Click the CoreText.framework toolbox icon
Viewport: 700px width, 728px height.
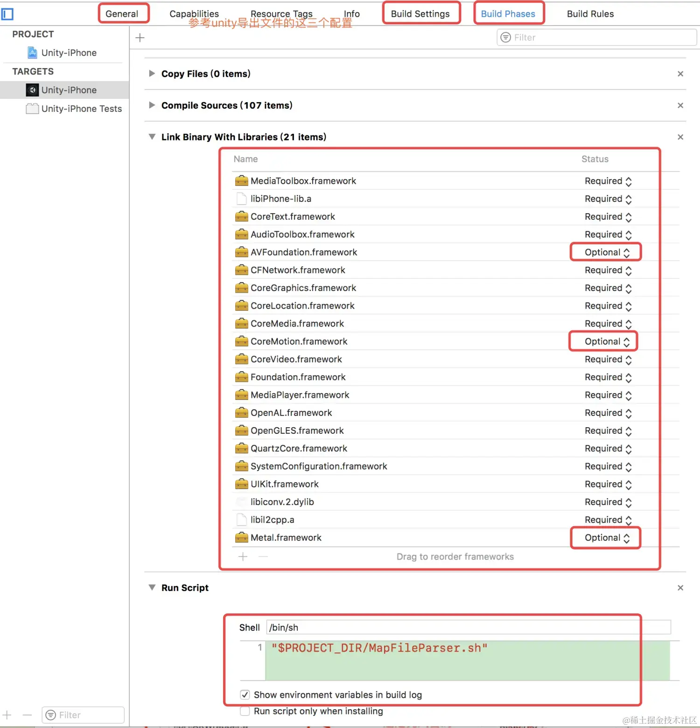pyautogui.click(x=241, y=216)
